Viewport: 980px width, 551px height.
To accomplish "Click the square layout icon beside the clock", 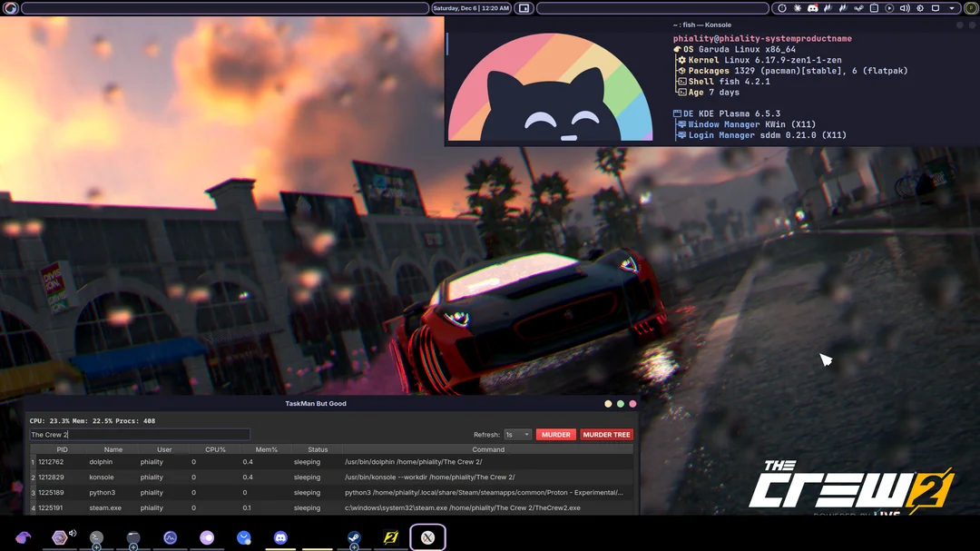I will click(524, 8).
